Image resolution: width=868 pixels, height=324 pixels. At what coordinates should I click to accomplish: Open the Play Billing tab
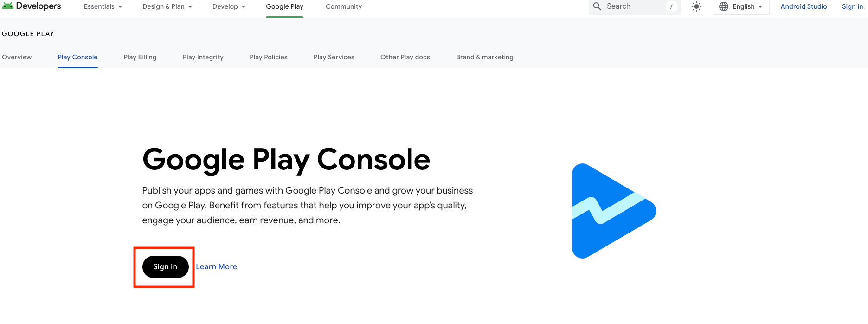140,57
